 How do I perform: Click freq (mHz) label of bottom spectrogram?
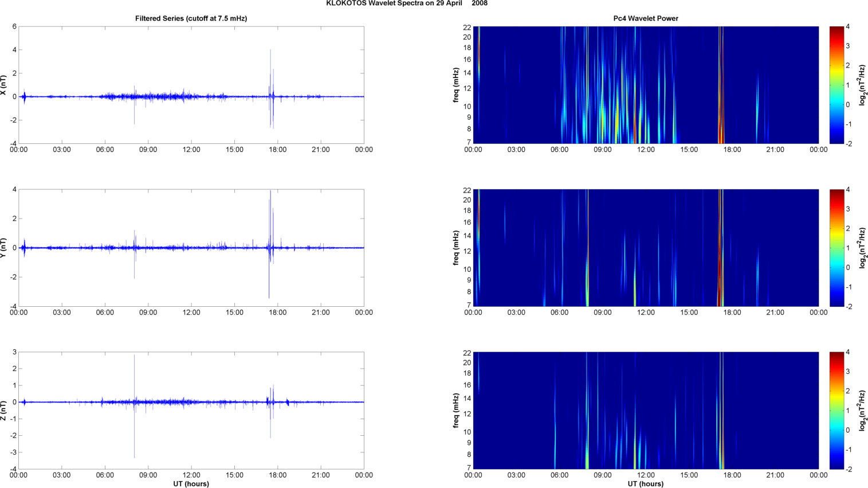[456, 411]
